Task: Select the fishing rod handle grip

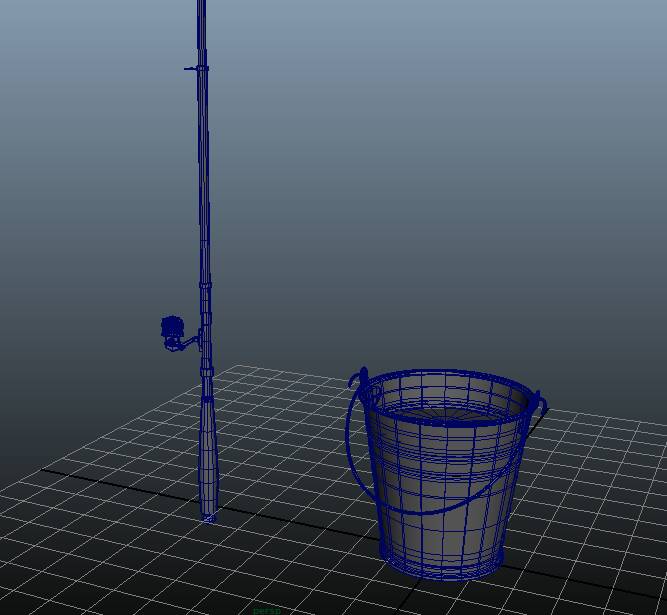Action: point(208,459)
